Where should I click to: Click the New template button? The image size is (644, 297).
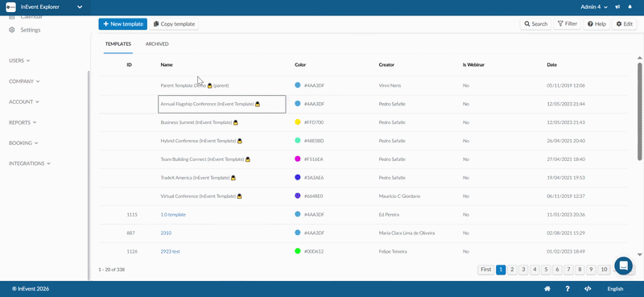pos(123,24)
